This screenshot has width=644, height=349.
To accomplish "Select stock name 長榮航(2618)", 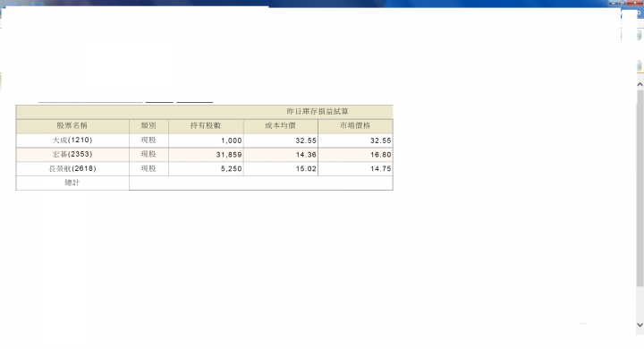I will (x=72, y=168).
